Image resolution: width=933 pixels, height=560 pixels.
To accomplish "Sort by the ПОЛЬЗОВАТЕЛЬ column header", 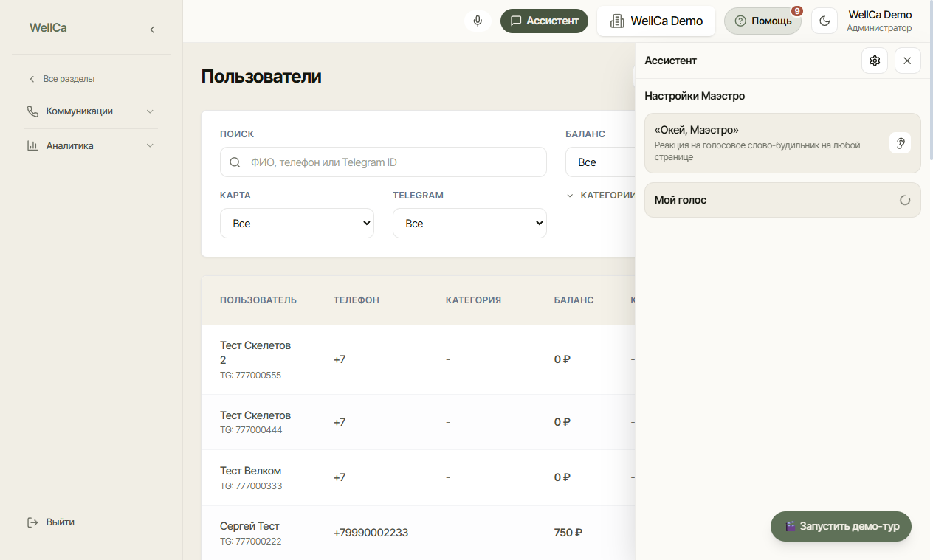I will pyautogui.click(x=258, y=300).
